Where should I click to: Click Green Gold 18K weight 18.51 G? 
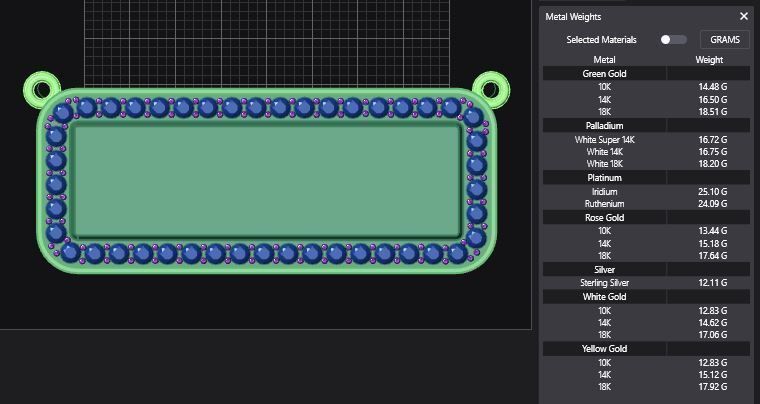click(x=712, y=112)
